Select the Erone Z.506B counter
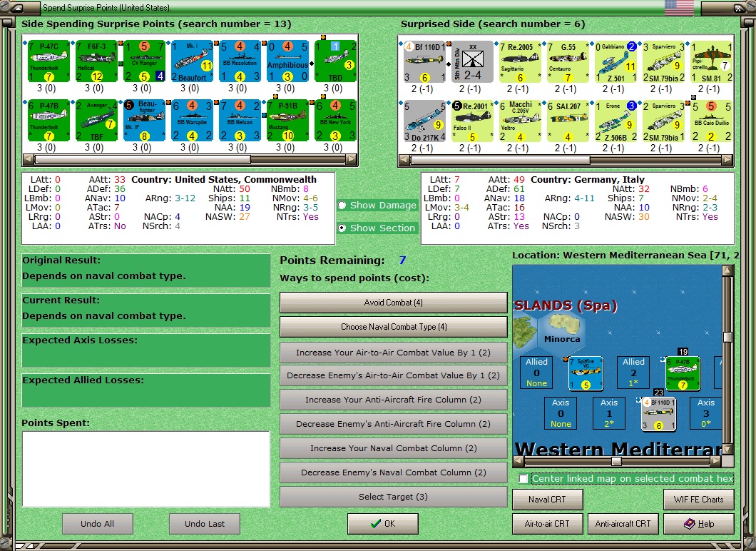 [615, 121]
